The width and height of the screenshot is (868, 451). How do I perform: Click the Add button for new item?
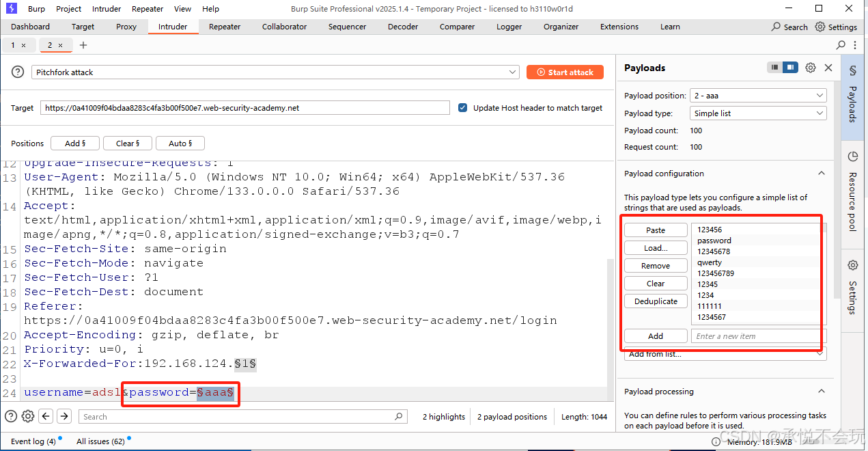(x=656, y=336)
